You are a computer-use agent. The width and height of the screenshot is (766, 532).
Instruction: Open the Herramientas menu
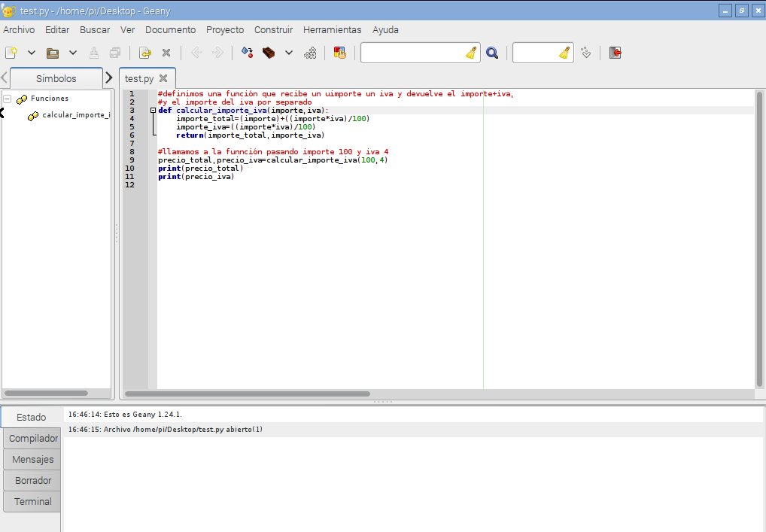point(332,30)
